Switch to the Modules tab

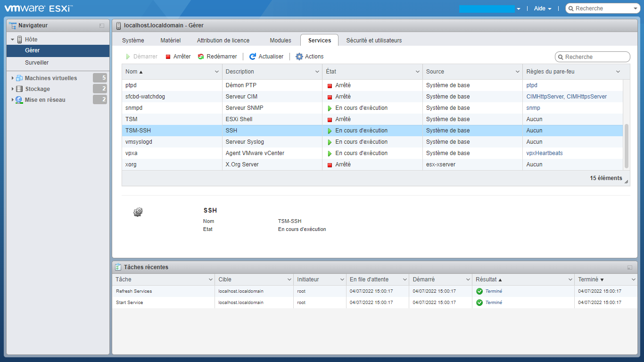(281, 41)
